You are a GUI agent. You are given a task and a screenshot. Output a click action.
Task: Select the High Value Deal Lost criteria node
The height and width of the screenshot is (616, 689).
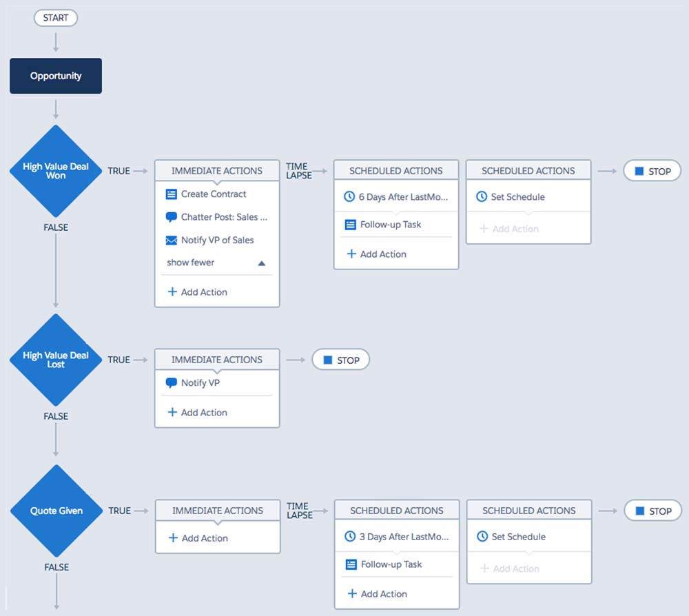[56, 360]
